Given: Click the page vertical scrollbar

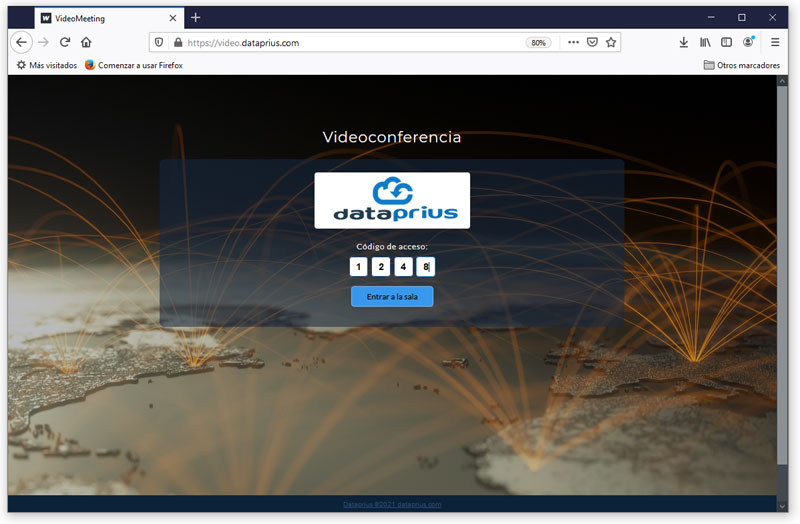Looking at the screenshot, I should tap(782, 276).
